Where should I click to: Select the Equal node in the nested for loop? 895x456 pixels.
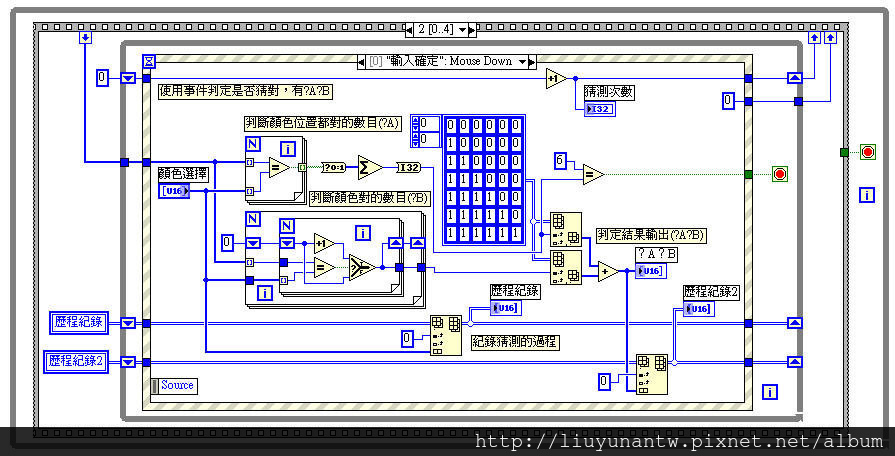pos(324,267)
